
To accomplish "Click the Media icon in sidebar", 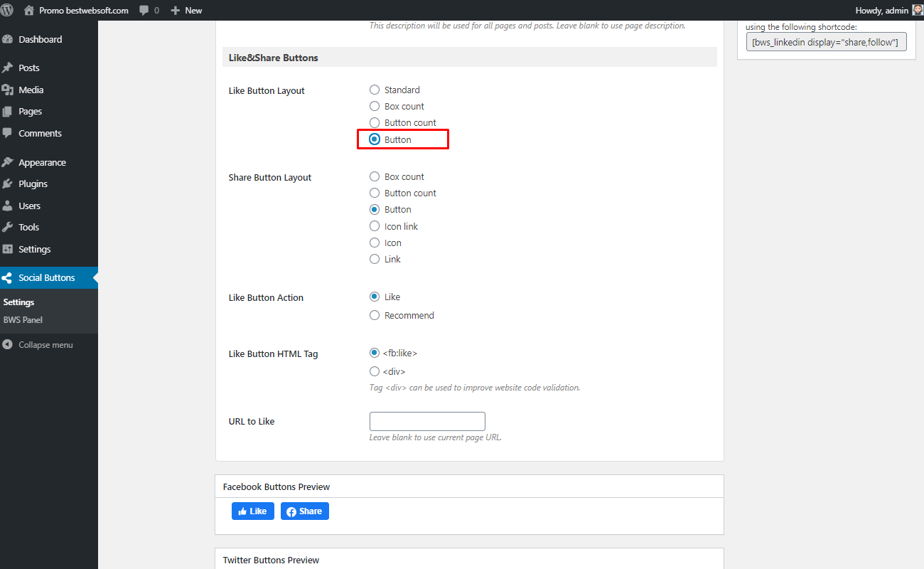I will pos(8,90).
